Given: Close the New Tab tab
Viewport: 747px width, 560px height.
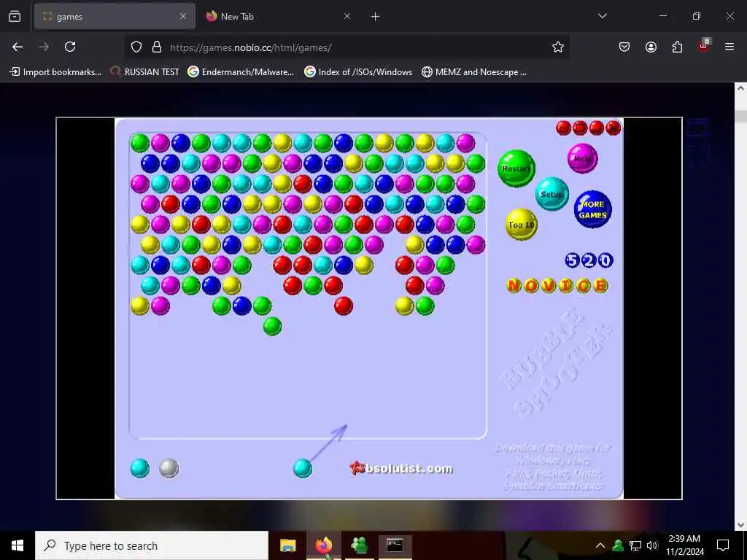Looking at the screenshot, I should (347, 16).
